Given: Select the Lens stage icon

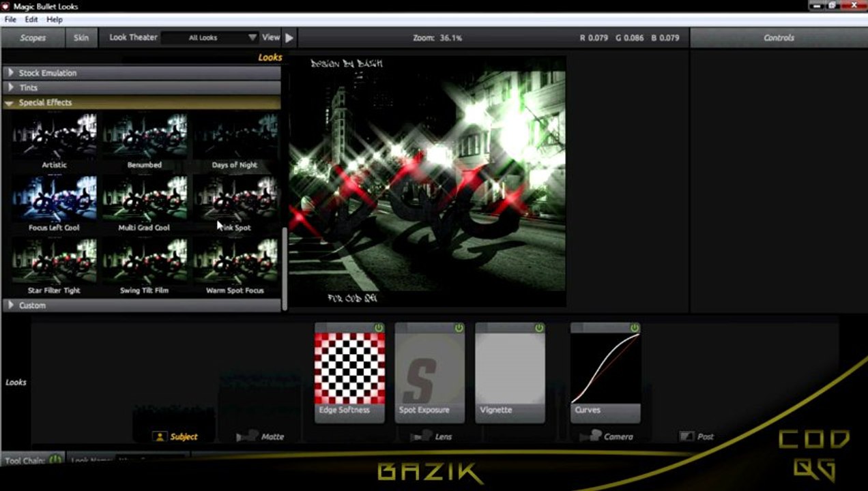Looking at the screenshot, I should (x=420, y=436).
